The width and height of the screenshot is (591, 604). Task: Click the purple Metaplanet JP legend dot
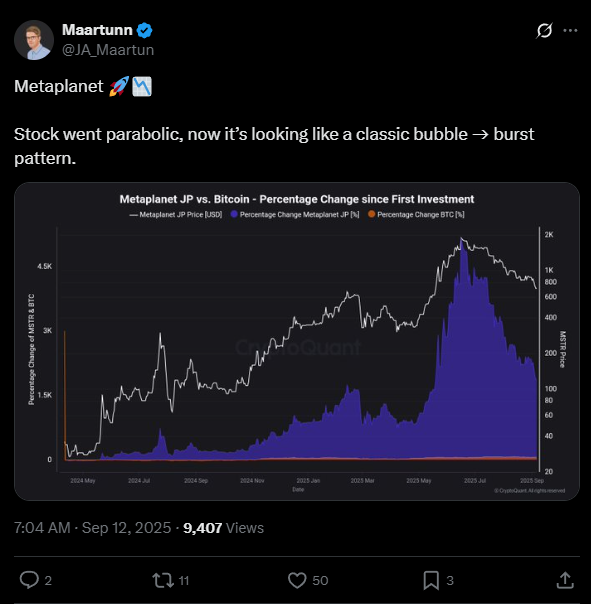pyautogui.click(x=234, y=214)
